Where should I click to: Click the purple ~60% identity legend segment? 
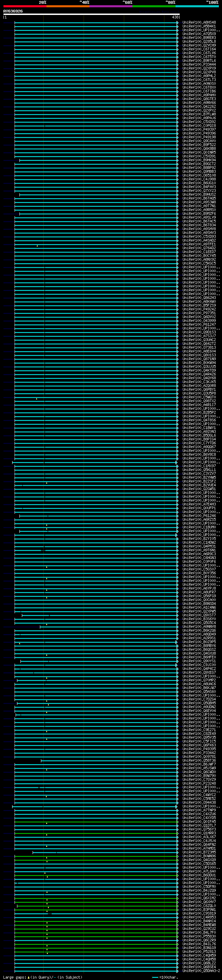pos(111,6)
